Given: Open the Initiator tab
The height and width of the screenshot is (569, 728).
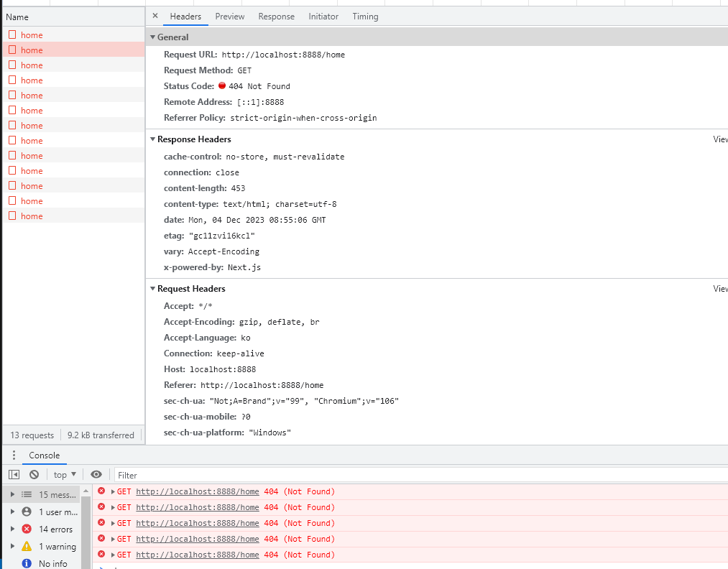Looking at the screenshot, I should pyautogui.click(x=323, y=17).
